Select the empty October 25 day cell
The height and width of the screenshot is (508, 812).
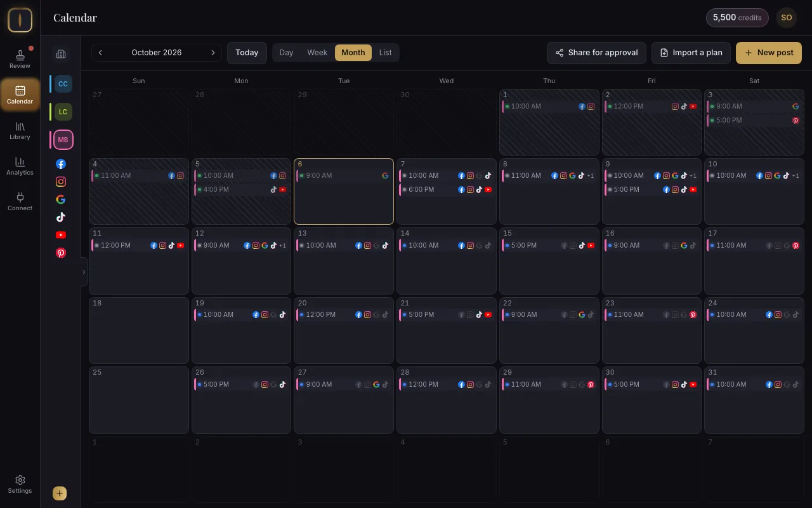(139, 400)
